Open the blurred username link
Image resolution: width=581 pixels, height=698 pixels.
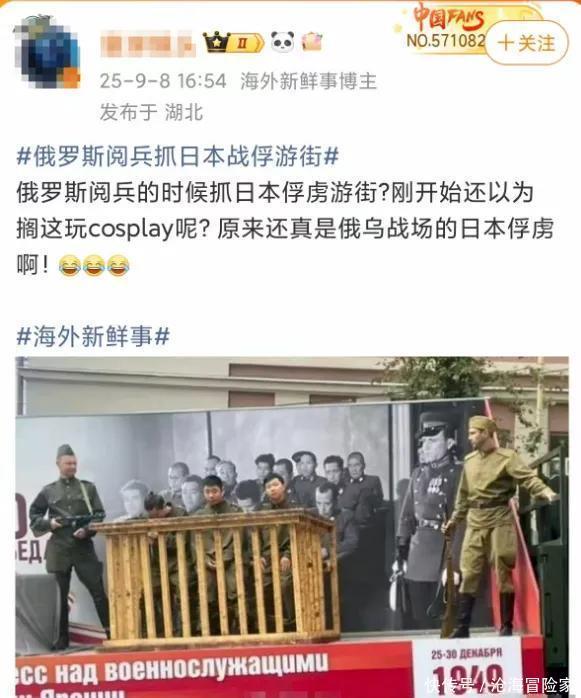[148, 43]
